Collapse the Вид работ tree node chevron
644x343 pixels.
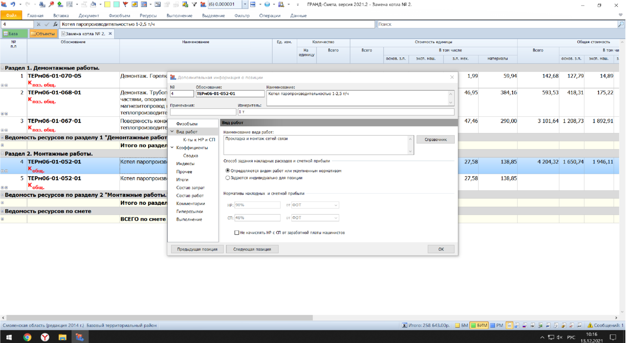point(172,132)
